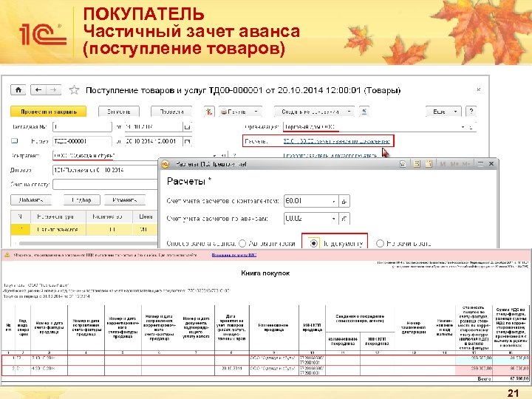Click M memory button in Расчеты dialog
532x399 pixels.
coord(443,164)
